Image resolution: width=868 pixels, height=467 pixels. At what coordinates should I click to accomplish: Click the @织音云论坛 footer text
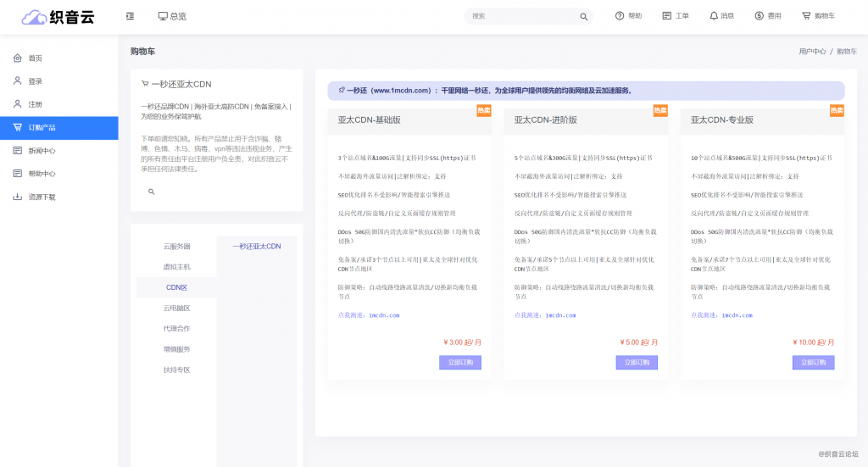[x=838, y=453]
